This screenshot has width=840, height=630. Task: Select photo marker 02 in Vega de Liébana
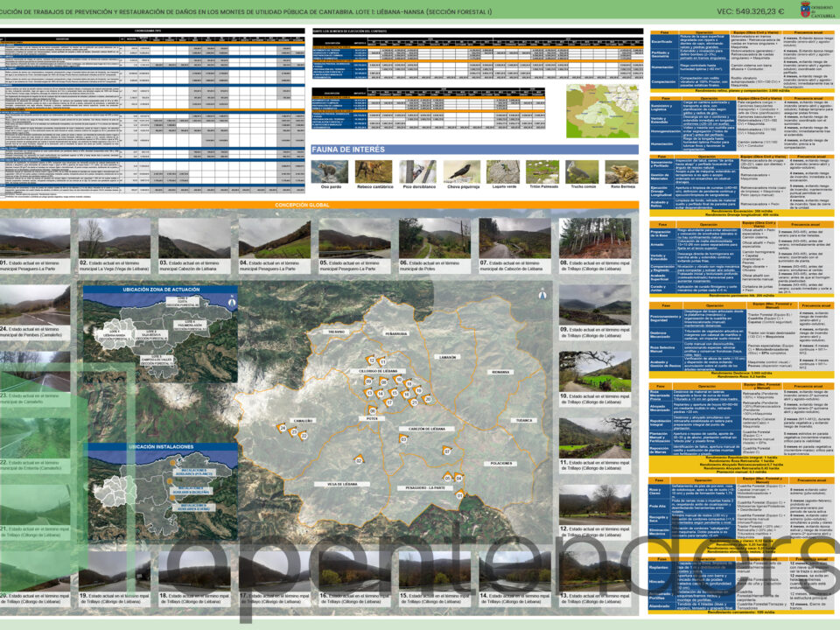[x=359, y=459]
